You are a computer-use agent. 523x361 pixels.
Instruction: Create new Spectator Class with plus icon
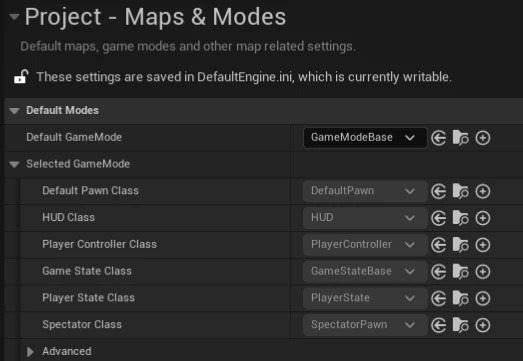pos(483,325)
